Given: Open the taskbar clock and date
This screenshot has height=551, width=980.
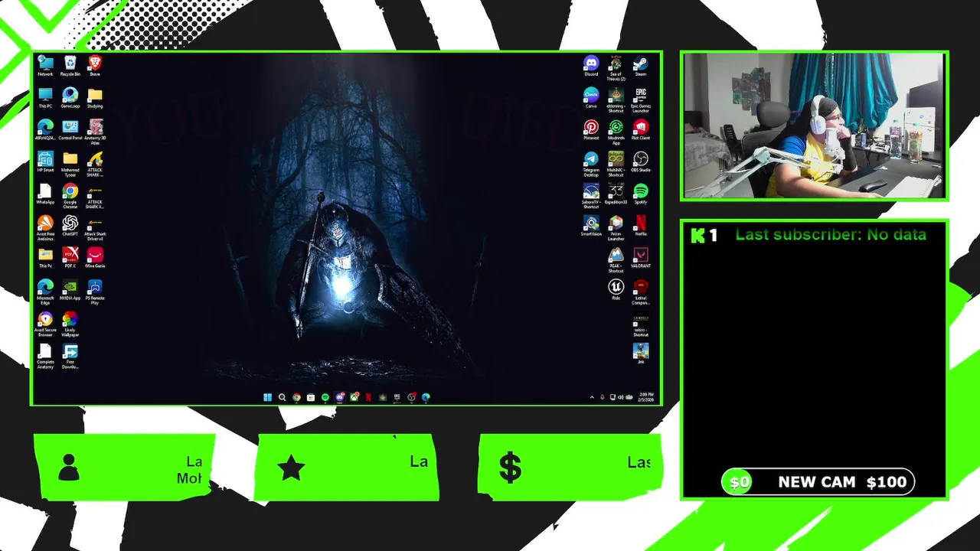Looking at the screenshot, I should point(646,397).
